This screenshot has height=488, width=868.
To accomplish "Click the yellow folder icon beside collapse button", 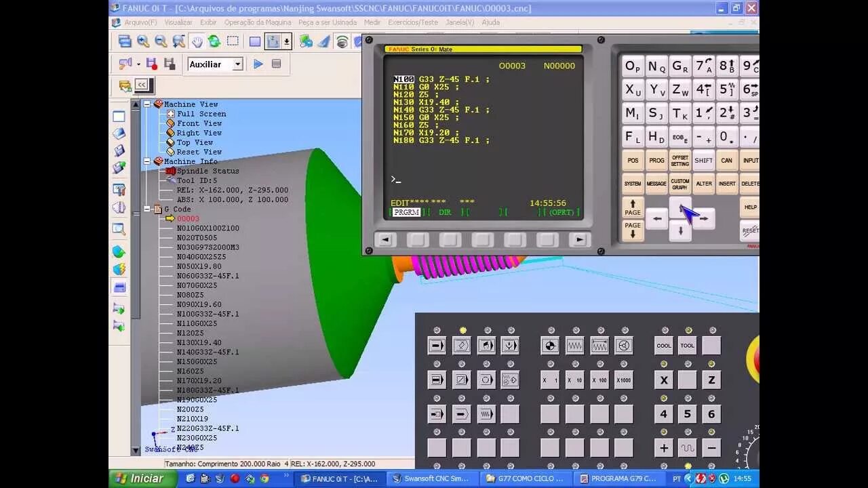I will pos(125,85).
